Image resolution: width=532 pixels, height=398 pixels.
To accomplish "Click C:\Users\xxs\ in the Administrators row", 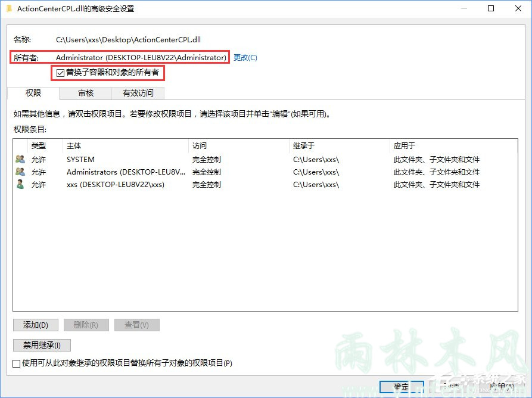I will click(316, 172).
